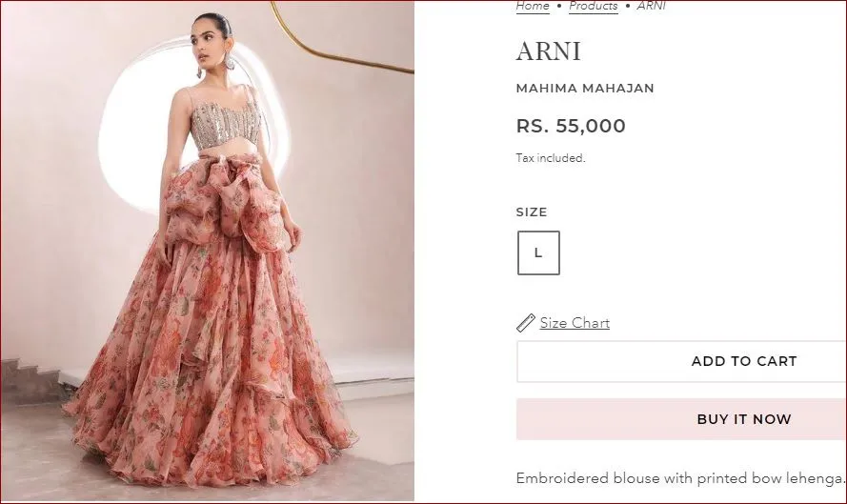Click the embroidered blouse in the photo

coord(227,126)
